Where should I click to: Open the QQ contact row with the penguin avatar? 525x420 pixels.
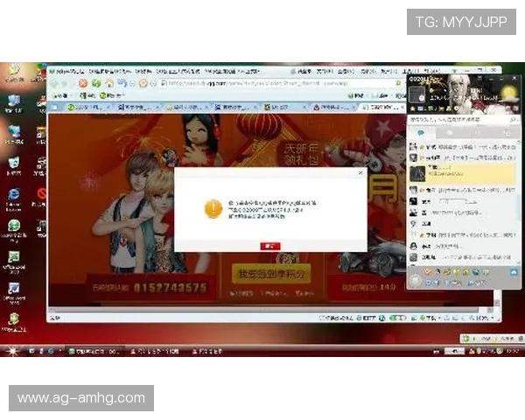(462, 246)
